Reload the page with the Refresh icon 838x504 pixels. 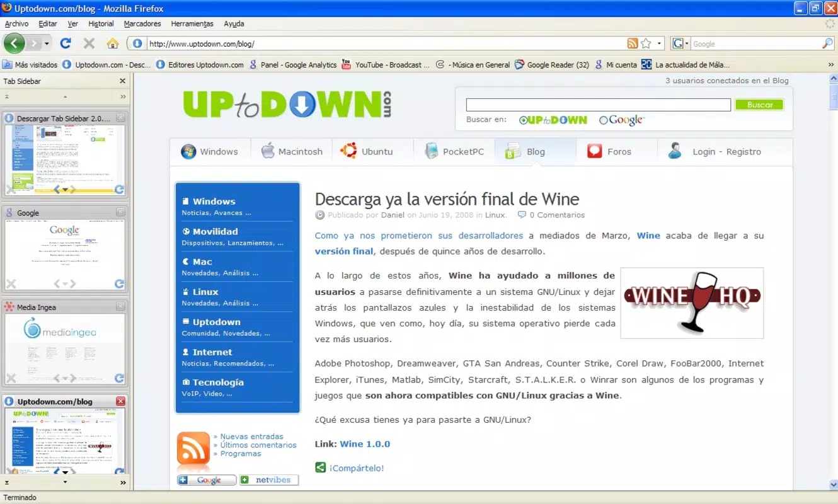click(66, 43)
